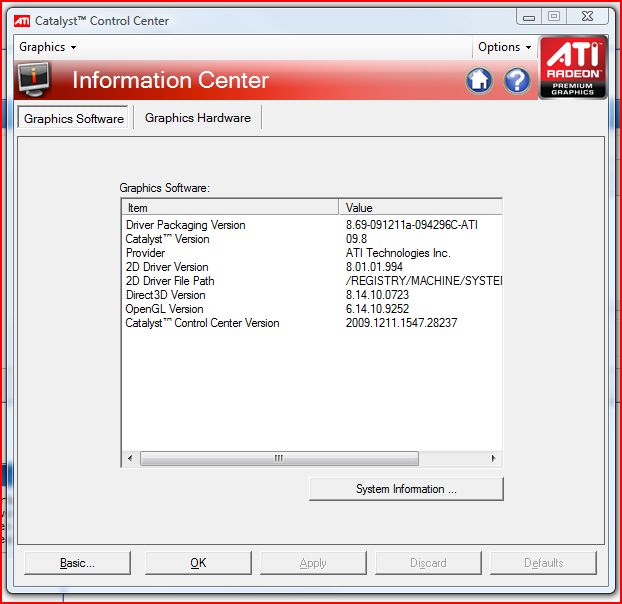Screen dimensions: 622x604
Task: Click the horizontal scrollbar thumb
Action: click(x=279, y=458)
